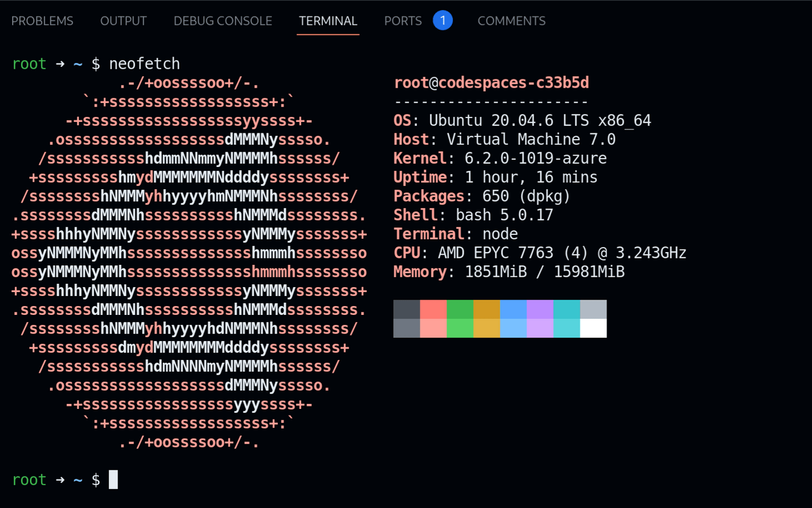
Task: Select the root@codespaces-c33b5d hostname text
Action: (490, 82)
